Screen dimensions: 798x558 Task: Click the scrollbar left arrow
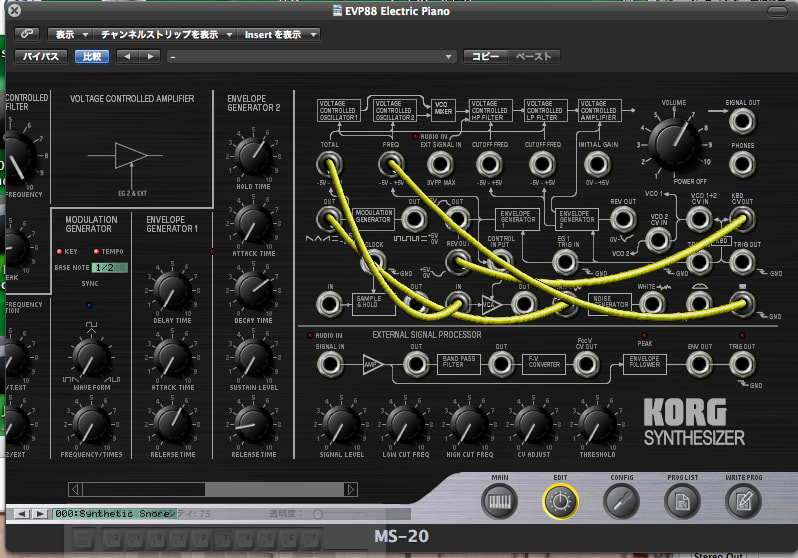[x=75, y=489]
